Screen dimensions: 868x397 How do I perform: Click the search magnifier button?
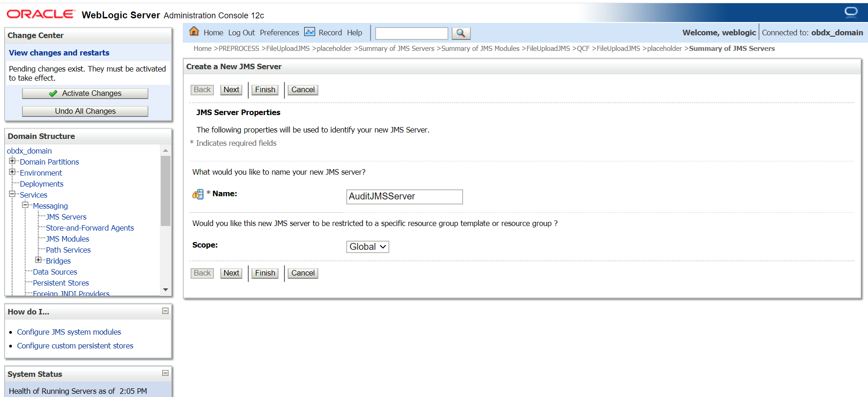coord(461,33)
